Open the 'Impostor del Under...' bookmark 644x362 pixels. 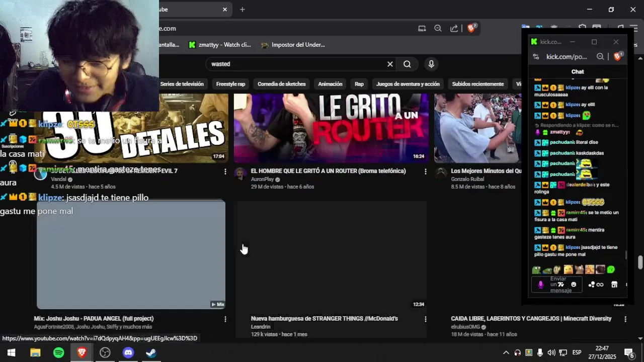tap(293, 45)
